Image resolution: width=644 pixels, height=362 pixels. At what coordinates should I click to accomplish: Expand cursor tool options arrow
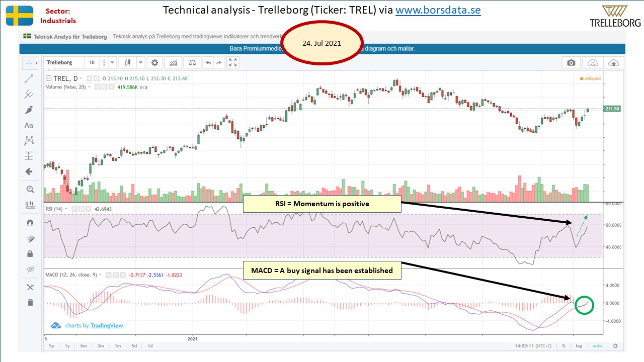[x=37, y=63]
